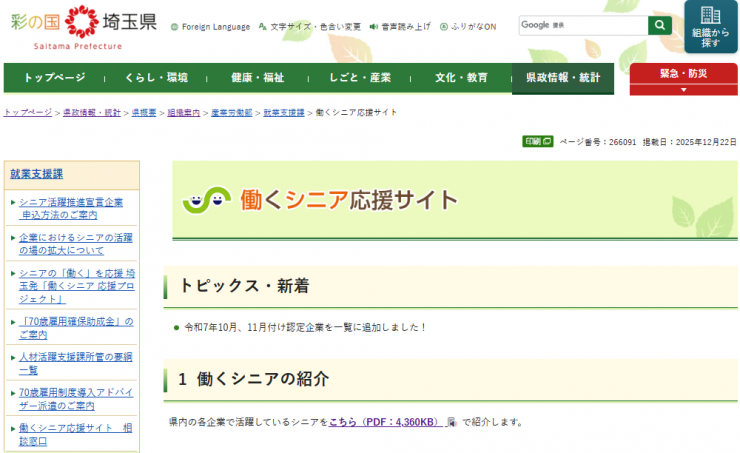Open 「70歳雇用確保助成金」のご案内 link
740x453 pixels.
(76, 328)
